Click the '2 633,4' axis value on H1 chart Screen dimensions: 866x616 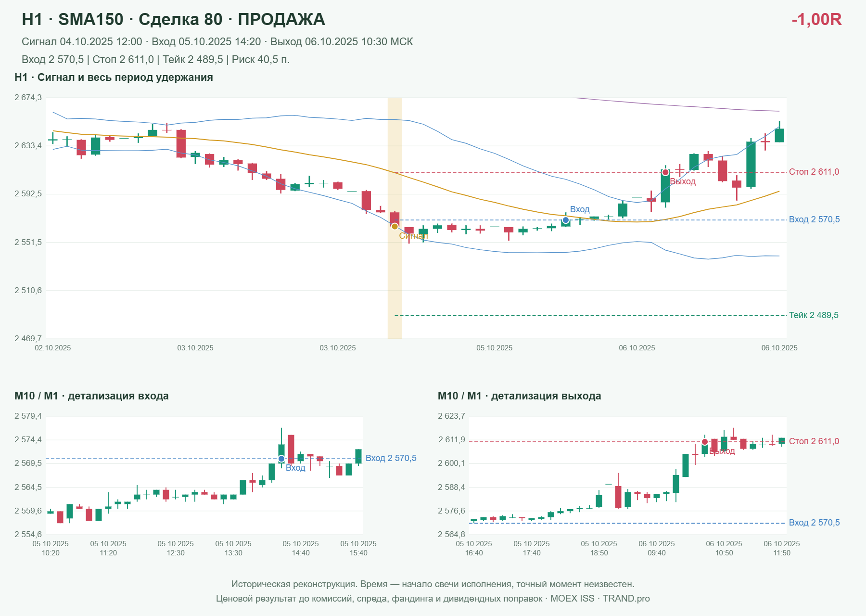pyautogui.click(x=28, y=146)
